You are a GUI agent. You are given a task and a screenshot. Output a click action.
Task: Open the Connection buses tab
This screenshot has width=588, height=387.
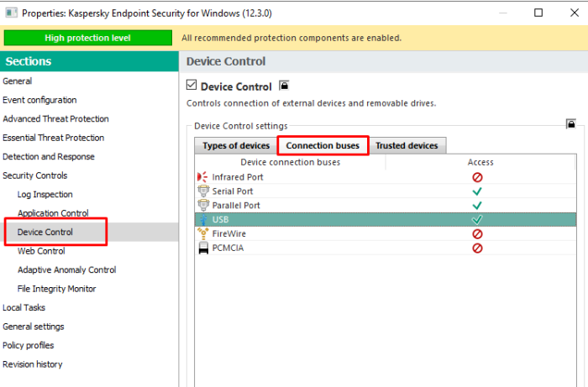(323, 145)
